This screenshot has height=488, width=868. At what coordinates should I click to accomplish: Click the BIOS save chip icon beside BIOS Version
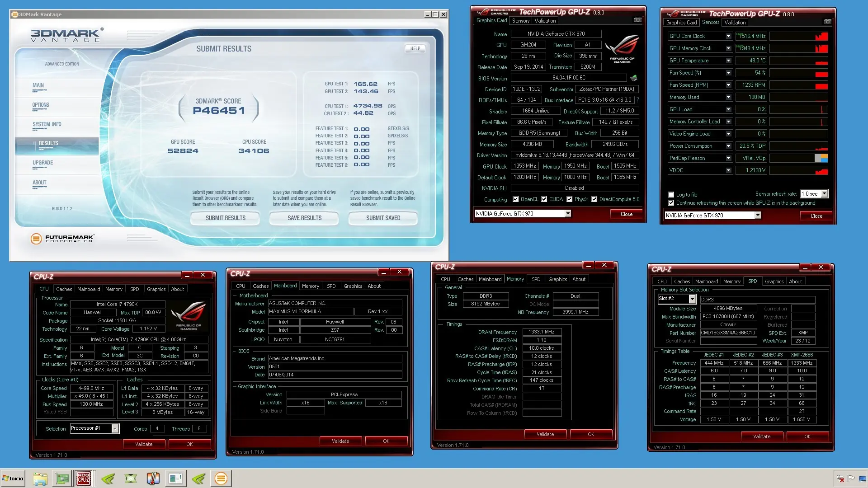(634, 78)
